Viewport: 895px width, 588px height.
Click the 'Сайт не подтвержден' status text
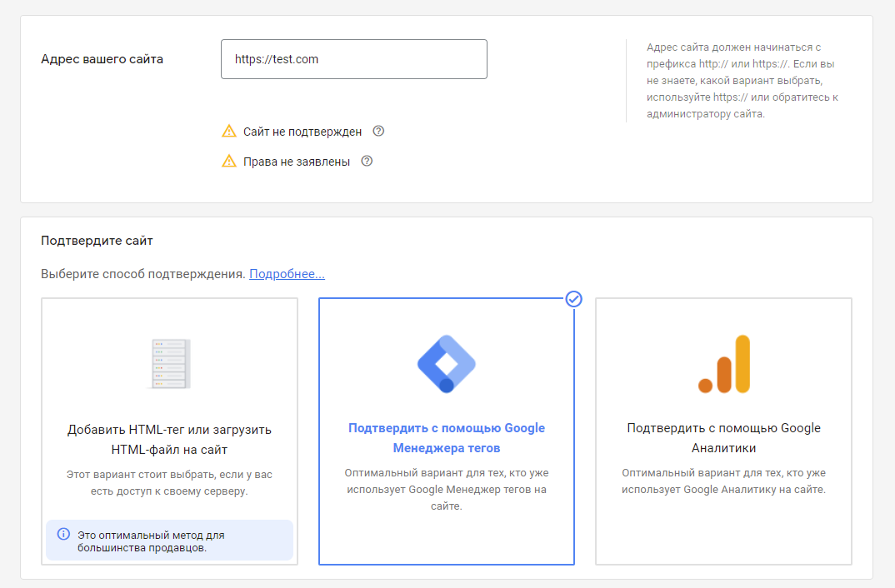pyautogui.click(x=302, y=132)
